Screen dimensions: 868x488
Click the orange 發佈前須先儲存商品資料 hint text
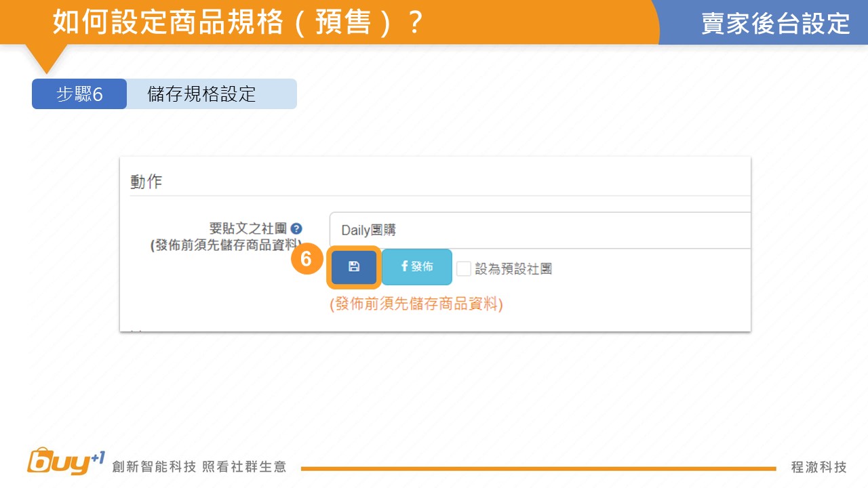click(416, 304)
